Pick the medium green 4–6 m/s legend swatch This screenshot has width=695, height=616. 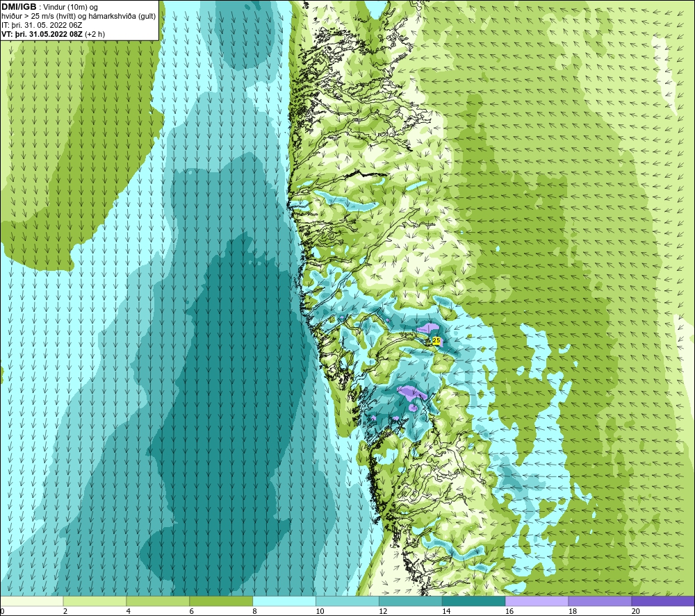coord(158,601)
